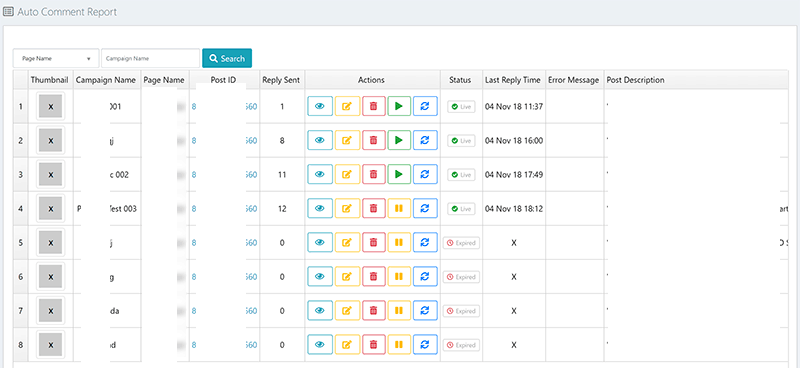Click Expired status badge in row 8

461,345
